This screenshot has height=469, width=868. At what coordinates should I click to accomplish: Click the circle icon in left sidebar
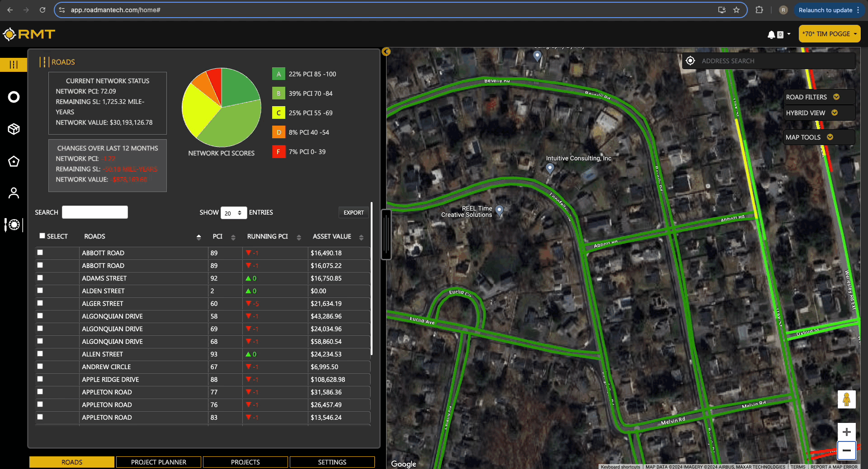click(x=14, y=97)
